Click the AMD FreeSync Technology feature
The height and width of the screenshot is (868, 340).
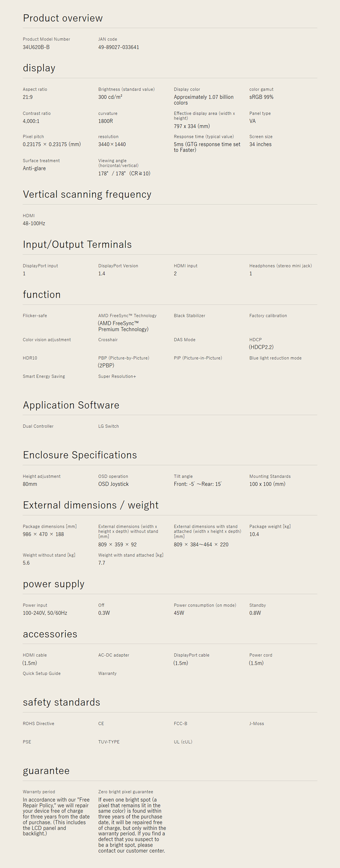(127, 316)
